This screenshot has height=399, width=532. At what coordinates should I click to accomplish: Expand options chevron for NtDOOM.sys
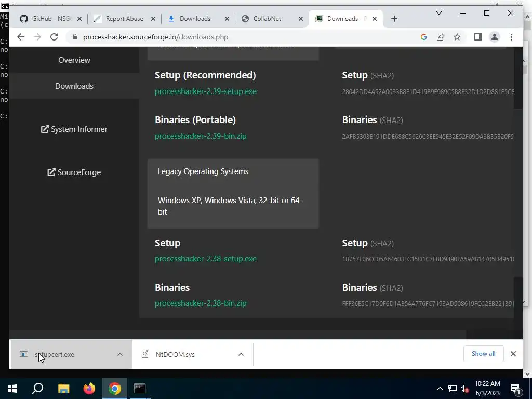point(241,354)
